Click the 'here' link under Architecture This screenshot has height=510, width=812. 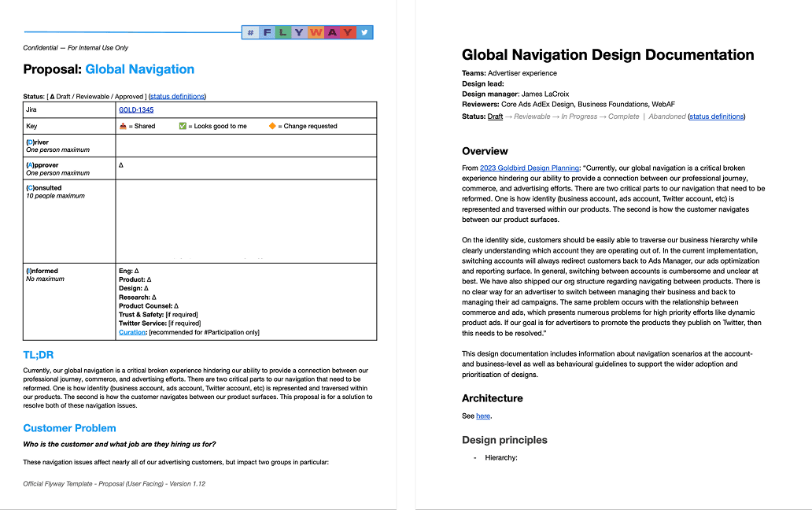[x=483, y=416]
